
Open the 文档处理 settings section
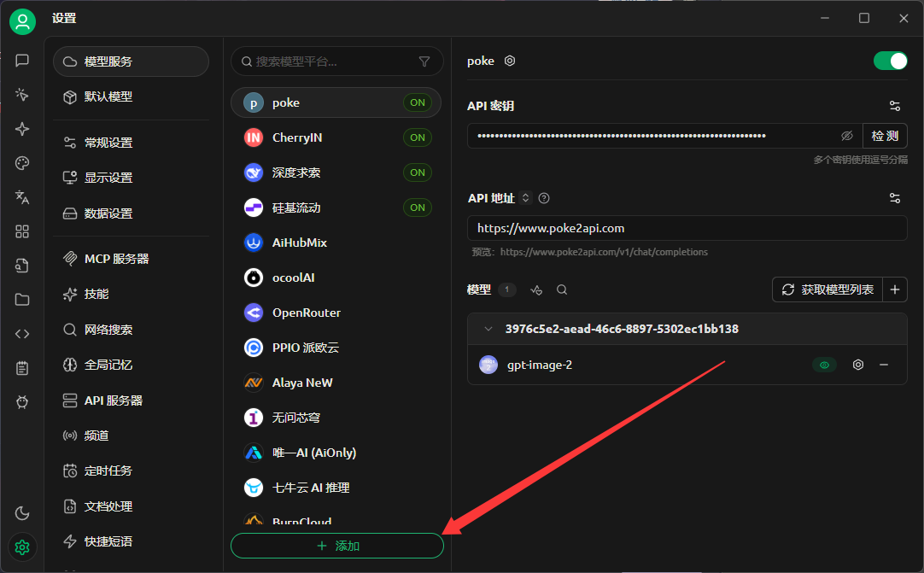[131, 506]
